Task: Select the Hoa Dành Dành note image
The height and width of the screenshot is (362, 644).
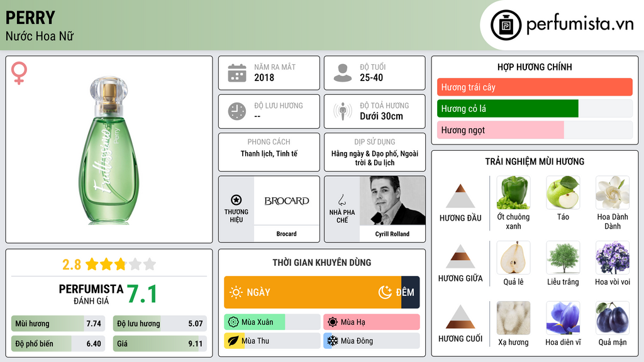Action: coord(613,192)
